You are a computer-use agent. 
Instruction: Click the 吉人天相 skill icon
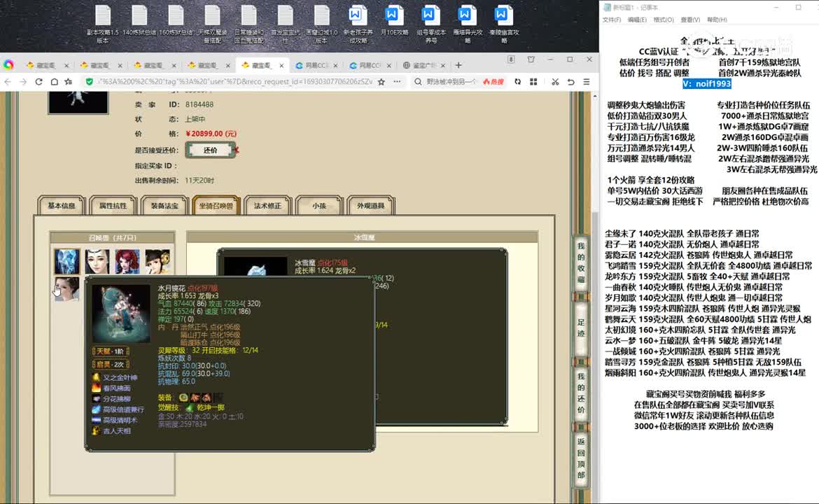[x=96, y=431]
